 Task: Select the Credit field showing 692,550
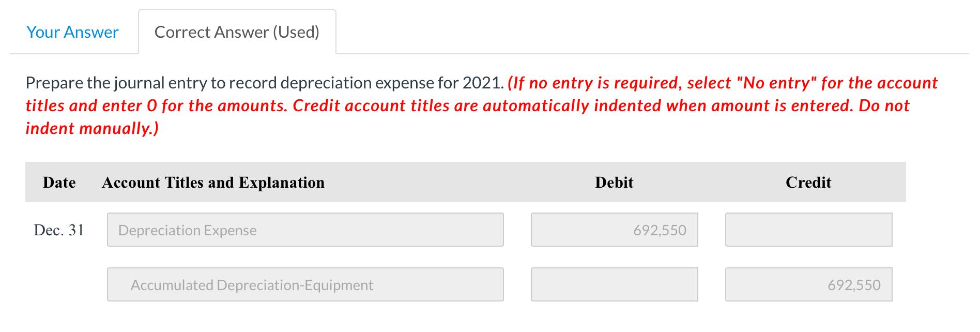808,284
